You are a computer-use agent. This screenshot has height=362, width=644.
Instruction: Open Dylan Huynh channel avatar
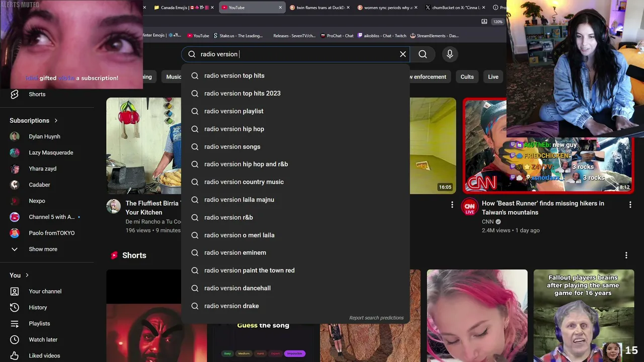[15, 137]
